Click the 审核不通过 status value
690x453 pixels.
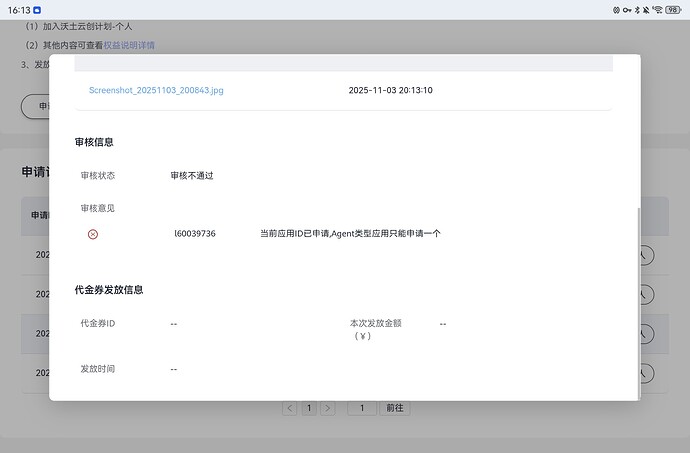[192, 176]
